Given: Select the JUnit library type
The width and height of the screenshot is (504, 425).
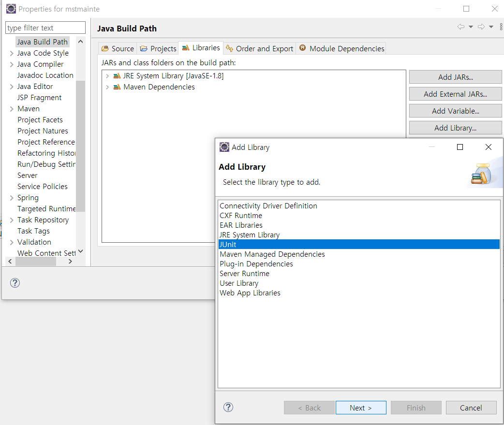Looking at the screenshot, I should (x=359, y=245).
